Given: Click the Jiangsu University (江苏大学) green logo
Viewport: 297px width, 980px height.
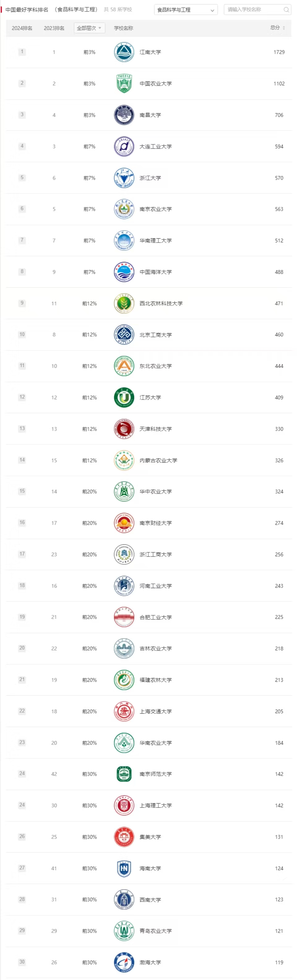Looking at the screenshot, I should click(124, 397).
